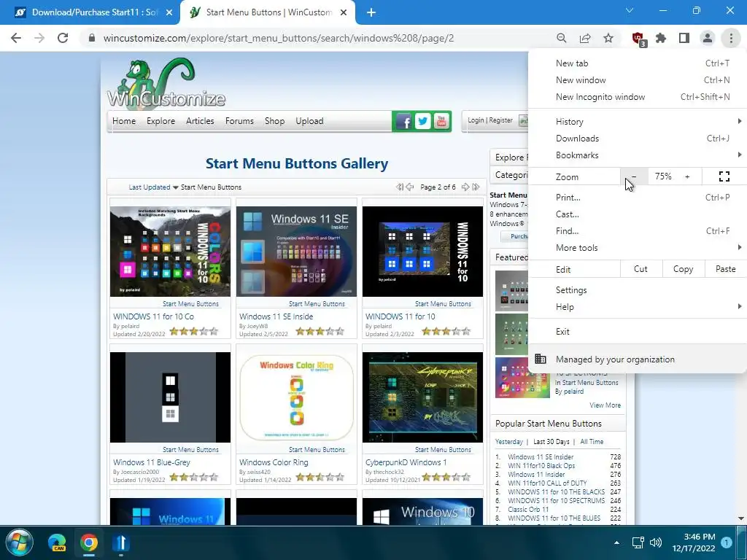This screenshot has width=747, height=560.
Task: Open the Chrome profile avatar icon
Action: [708, 38]
